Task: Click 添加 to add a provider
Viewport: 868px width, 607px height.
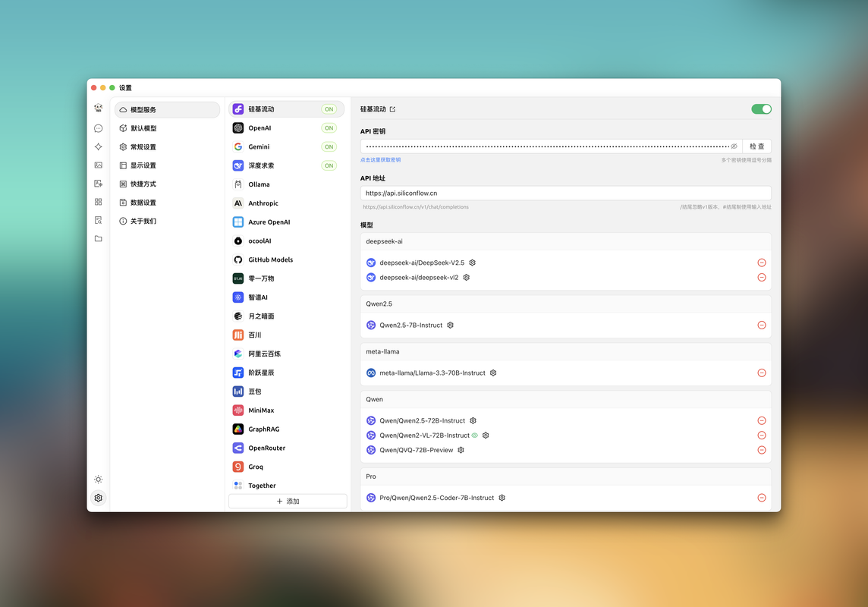Action: (x=288, y=502)
